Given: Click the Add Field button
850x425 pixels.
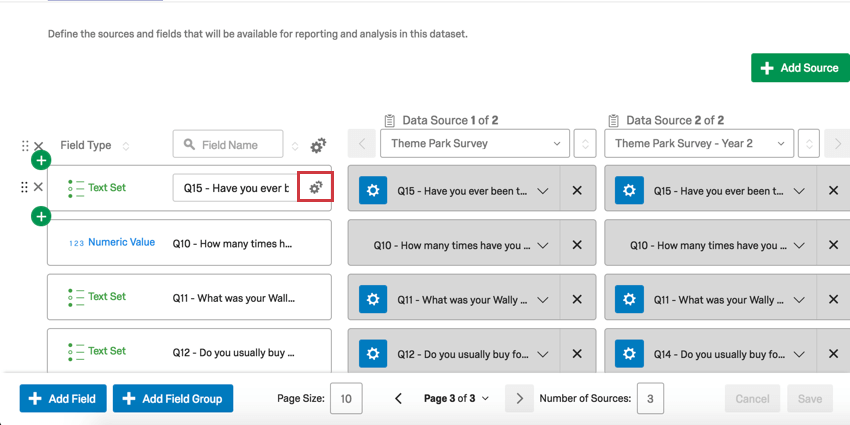Looking at the screenshot, I should point(63,398).
